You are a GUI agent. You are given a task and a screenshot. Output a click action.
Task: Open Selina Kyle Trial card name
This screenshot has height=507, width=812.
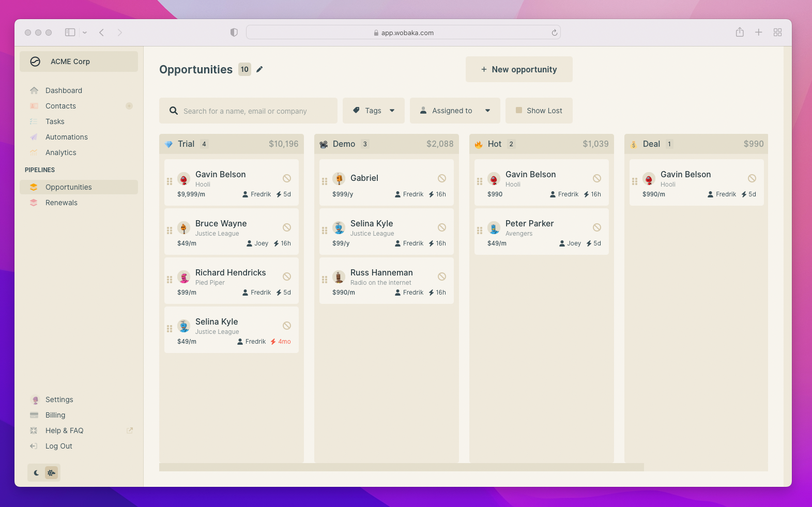pyautogui.click(x=217, y=321)
